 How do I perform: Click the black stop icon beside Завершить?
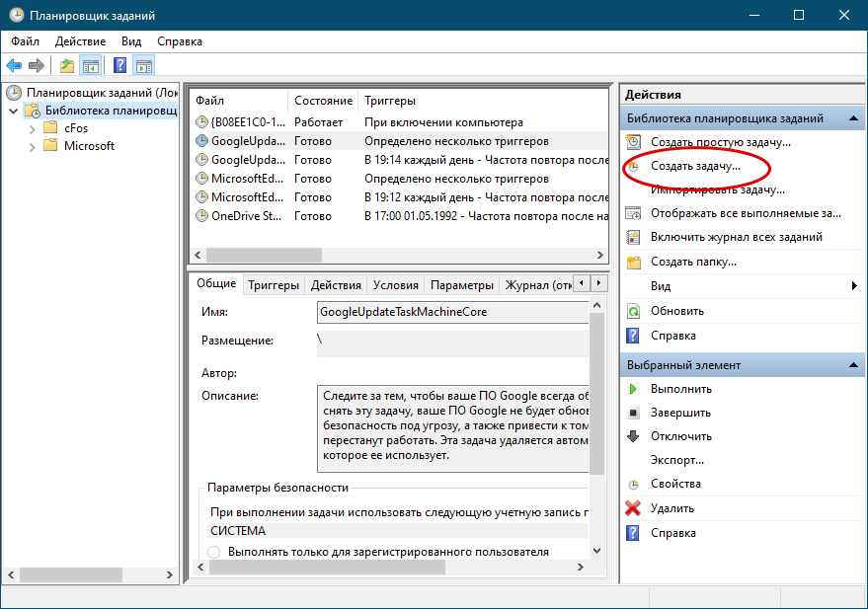[633, 413]
